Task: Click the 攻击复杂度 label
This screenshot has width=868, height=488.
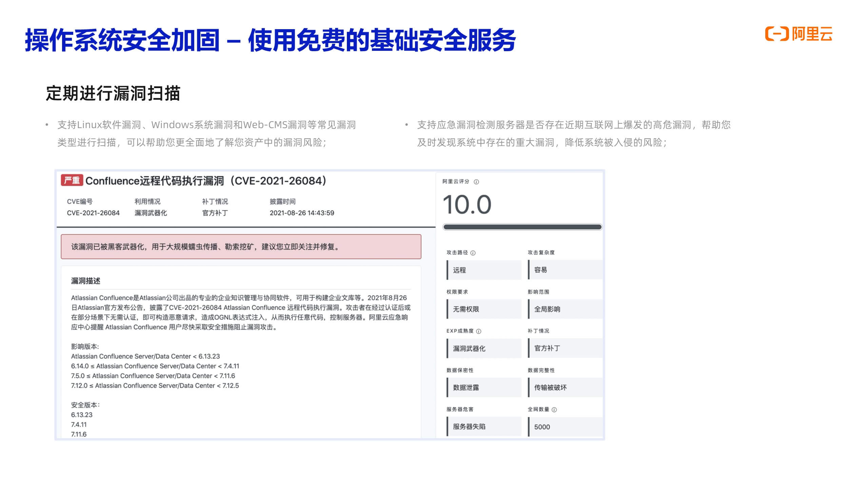Action: click(x=541, y=252)
